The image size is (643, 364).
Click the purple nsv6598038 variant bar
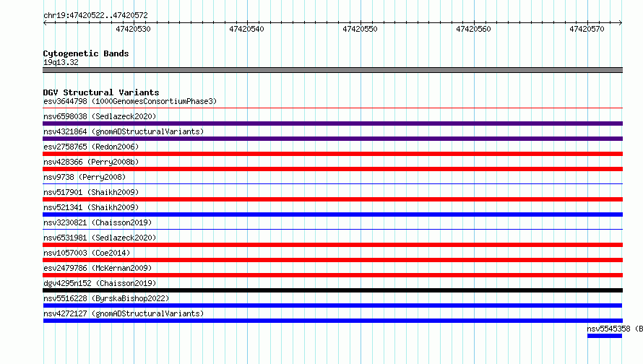click(332, 123)
